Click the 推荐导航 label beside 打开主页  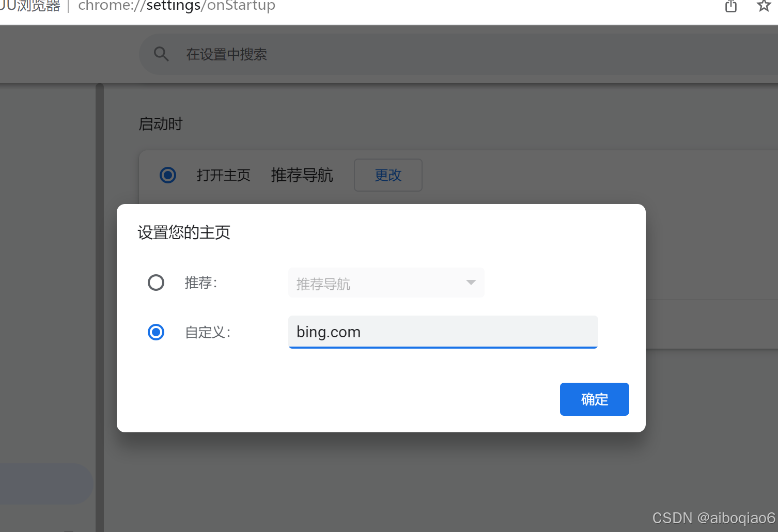click(x=302, y=175)
